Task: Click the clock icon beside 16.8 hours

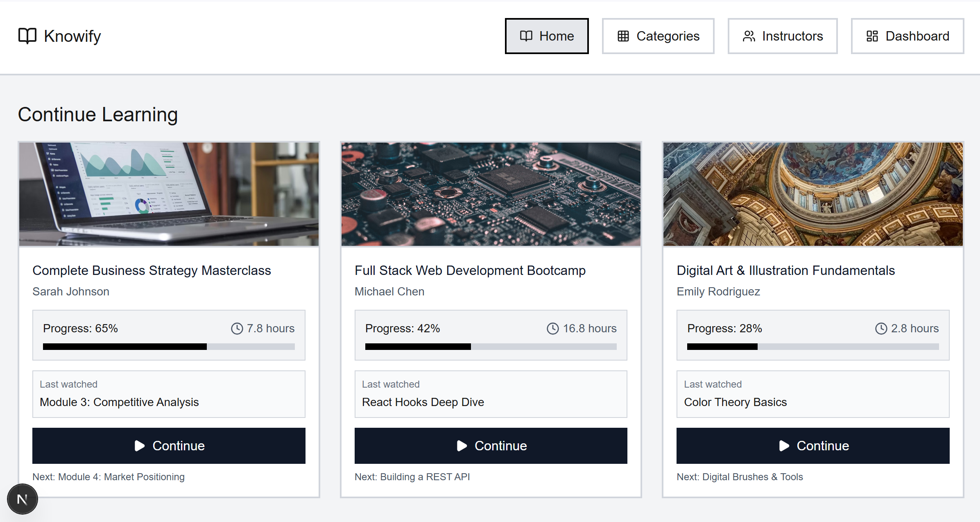Action: (x=552, y=329)
